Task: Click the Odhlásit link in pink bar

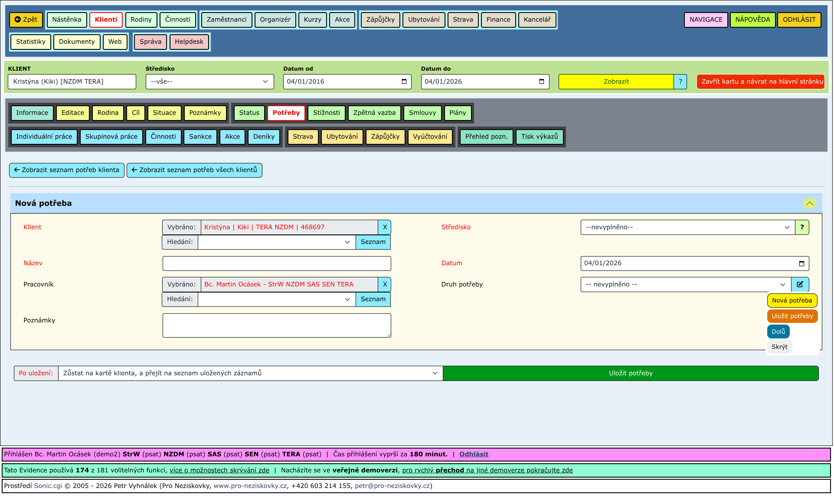Action: click(474, 454)
